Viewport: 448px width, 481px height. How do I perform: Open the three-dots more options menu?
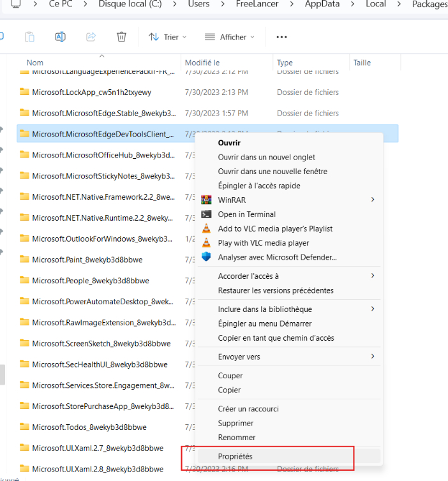281,37
